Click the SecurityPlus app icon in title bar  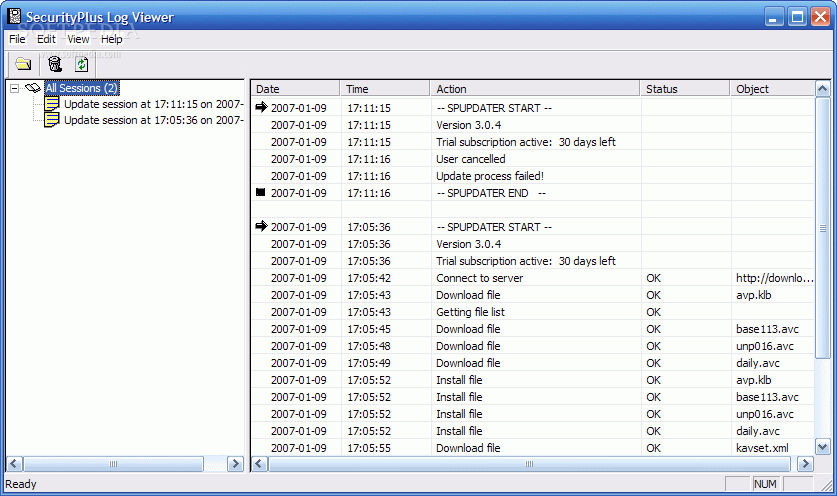point(14,17)
